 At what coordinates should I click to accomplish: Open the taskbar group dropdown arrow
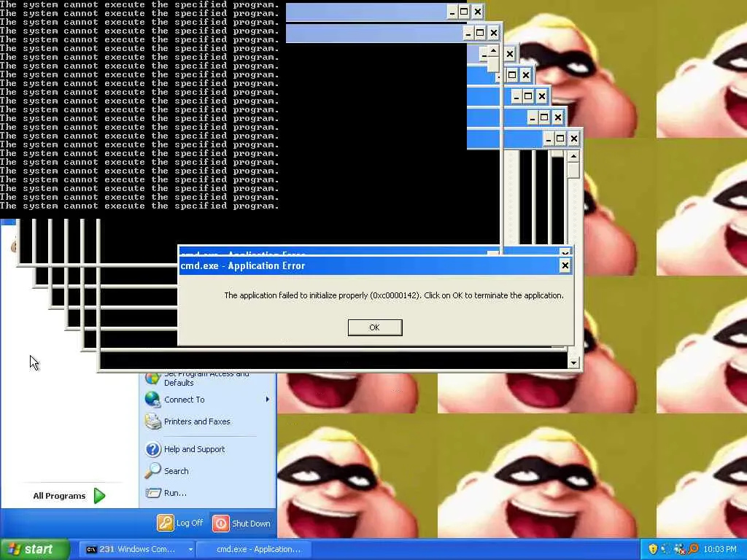point(190,550)
